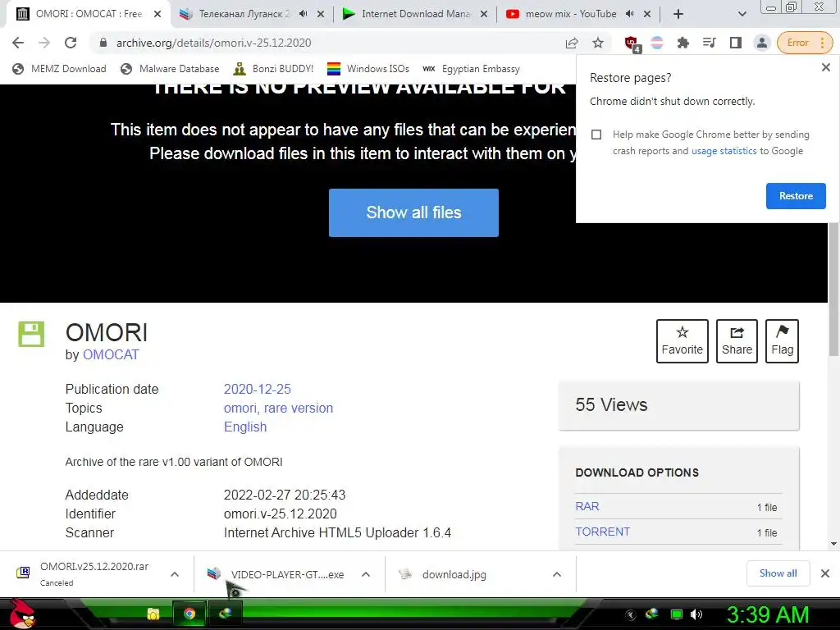The image size is (840, 630).
Task: Open the rare version topic link
Action: tap(299, 409)
